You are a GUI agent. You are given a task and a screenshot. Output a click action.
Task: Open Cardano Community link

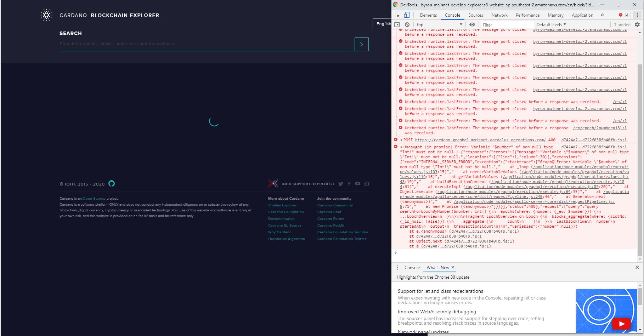(x=335, y=205)
